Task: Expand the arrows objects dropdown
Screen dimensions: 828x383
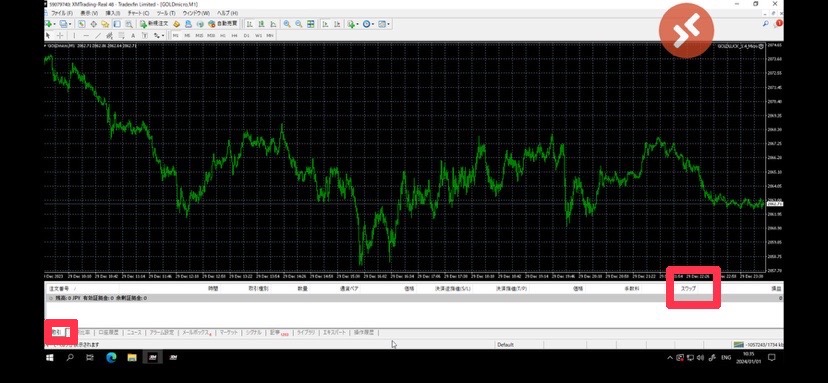Action: click(x=163, y=35)
